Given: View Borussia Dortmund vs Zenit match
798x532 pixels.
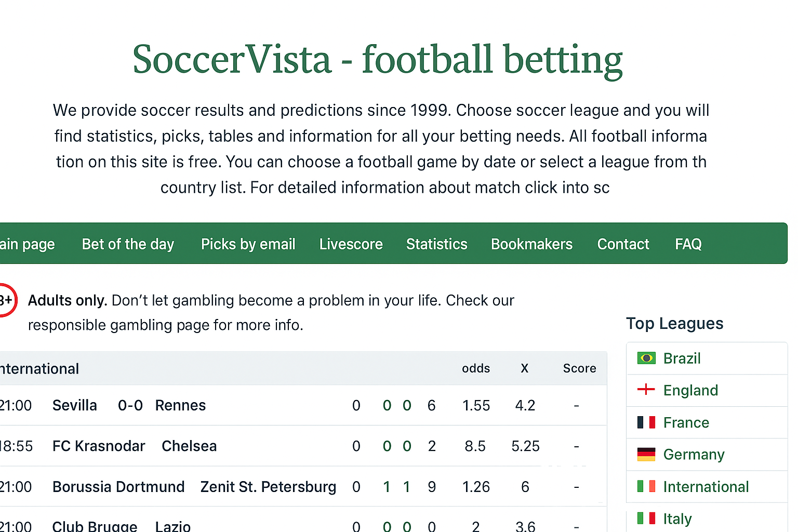Looking at the screenshot, I should pos(194,487).
